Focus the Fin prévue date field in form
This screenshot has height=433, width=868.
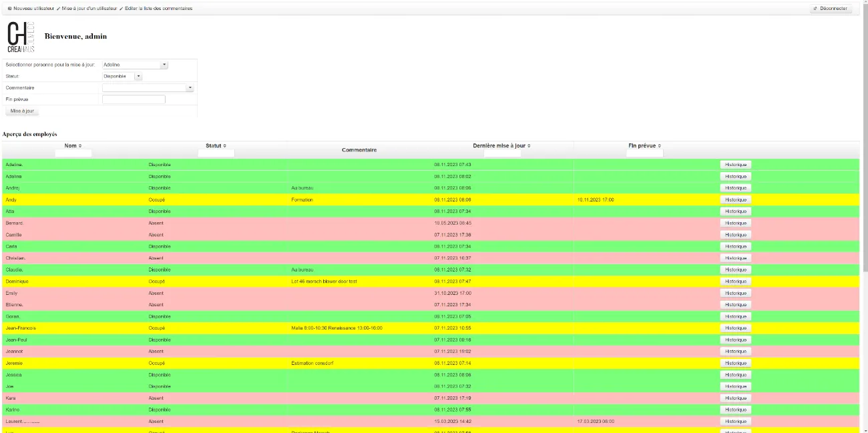[134, 99]
